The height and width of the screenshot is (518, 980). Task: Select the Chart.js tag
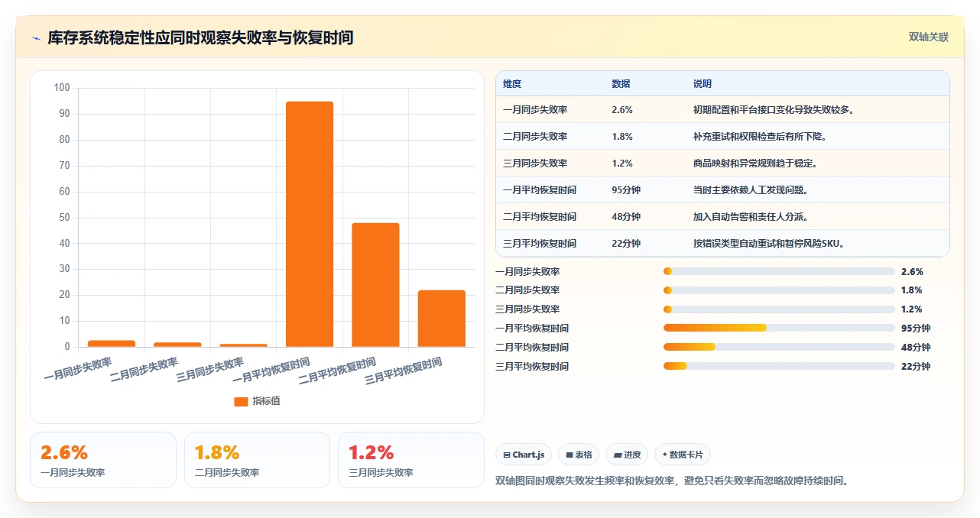pyautogui.click(x=524, y=455)
